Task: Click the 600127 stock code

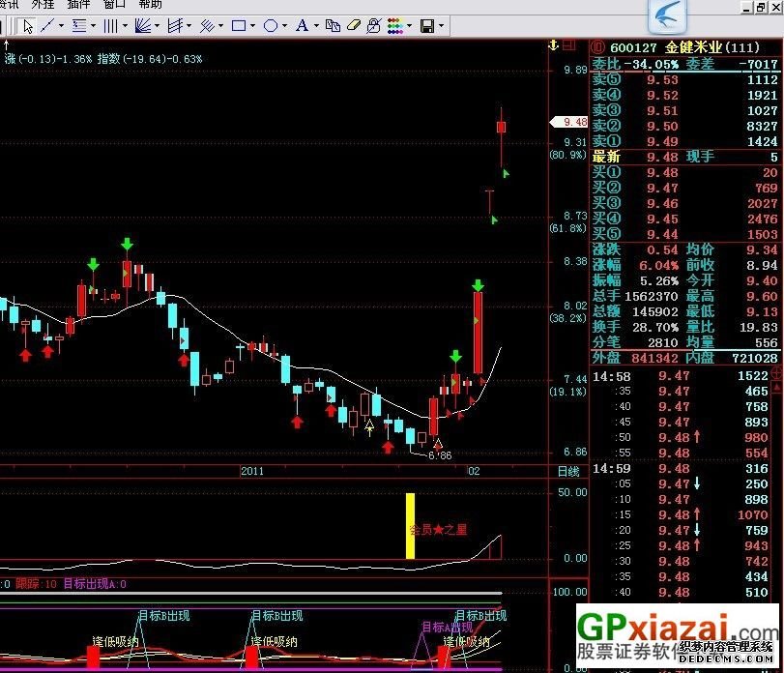Action: (x=633, y=48)
